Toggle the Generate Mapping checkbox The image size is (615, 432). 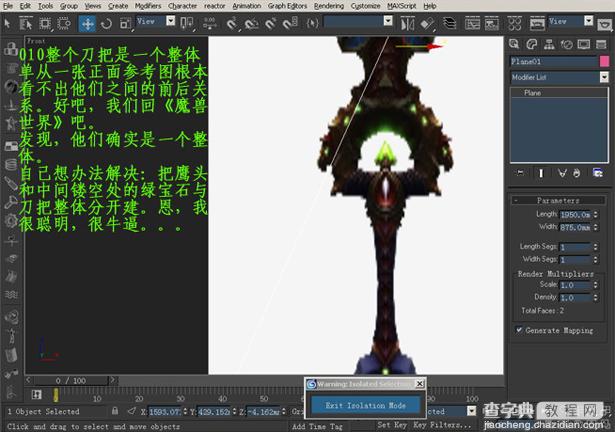[519, 330]
